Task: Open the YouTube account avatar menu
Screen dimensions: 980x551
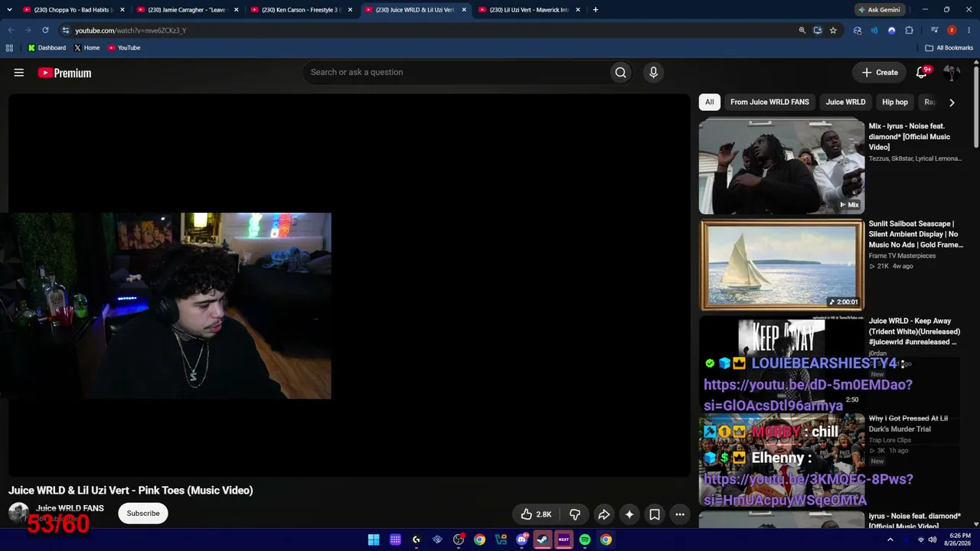Action: [x=952, y=73]
